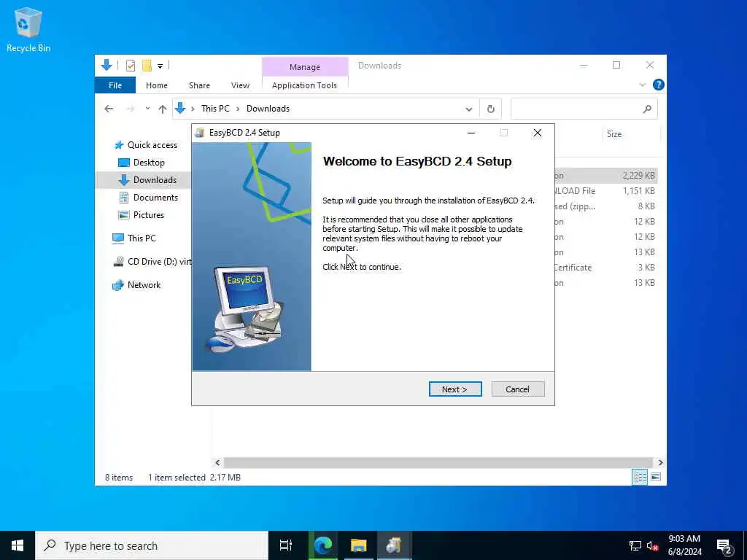Go back in File Explorer
Viewport: 747px width, 560px height.
click(x=109, y=109)
